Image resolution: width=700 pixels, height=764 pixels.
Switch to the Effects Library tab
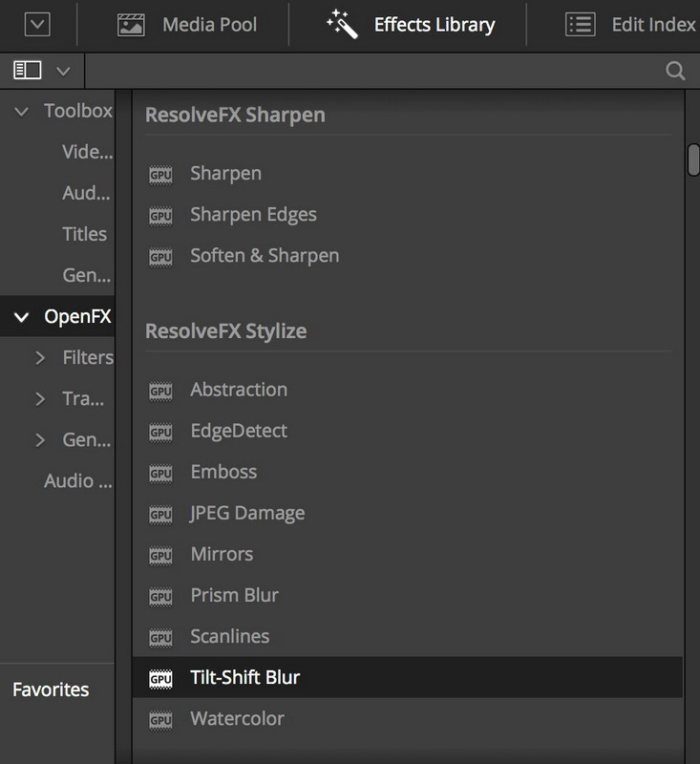click(x=410, y=25)
